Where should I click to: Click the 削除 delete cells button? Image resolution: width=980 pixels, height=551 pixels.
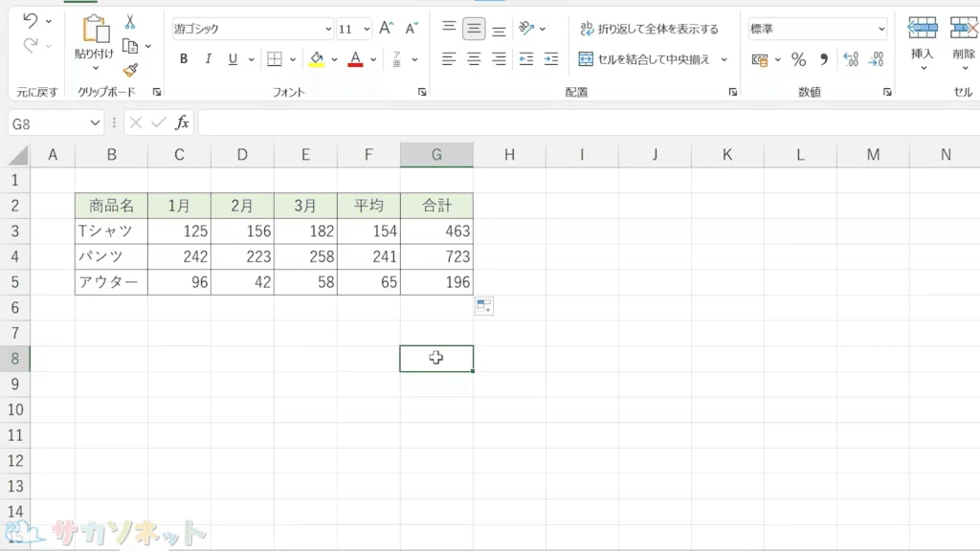click(x=964, y=42)
